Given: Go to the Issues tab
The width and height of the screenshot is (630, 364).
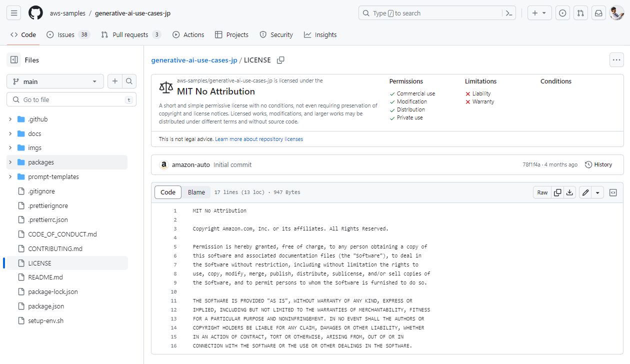Looking at the screenshot, I should (x=65, y=35).
